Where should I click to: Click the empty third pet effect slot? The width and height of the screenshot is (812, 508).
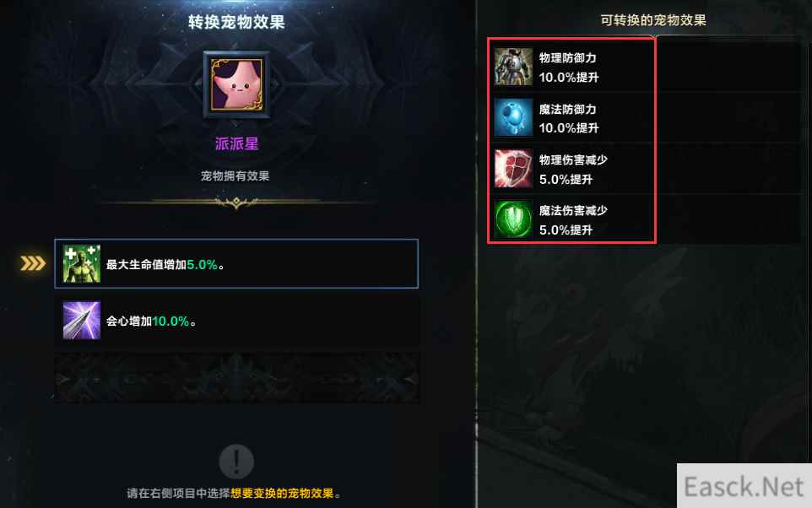pyautogui.click(x=236, y=378)
